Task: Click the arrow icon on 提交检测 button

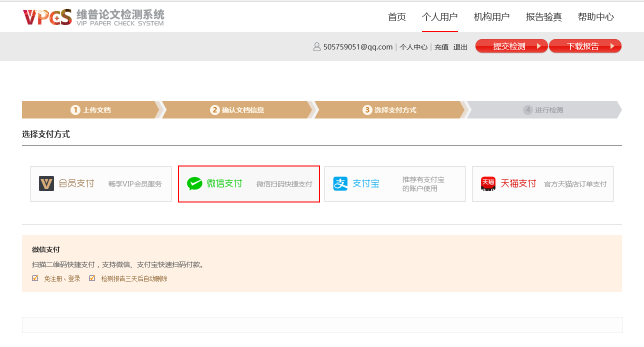Action: click(x=539, y=46)
